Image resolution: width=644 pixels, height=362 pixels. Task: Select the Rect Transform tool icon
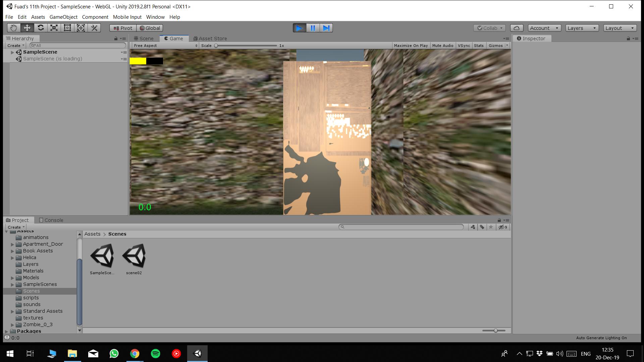pyautogui.click(x=67, y=28)
